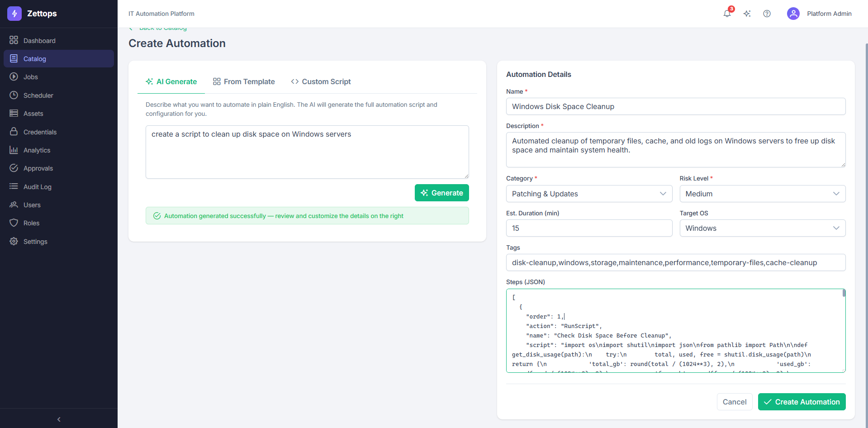868x428 pixels.
Task: Click the Est. Duration field
Action: [x=589, y=228]
